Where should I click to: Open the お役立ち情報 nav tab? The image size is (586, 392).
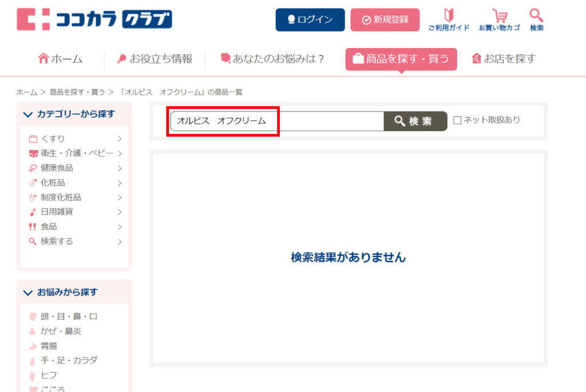point(155,59)
